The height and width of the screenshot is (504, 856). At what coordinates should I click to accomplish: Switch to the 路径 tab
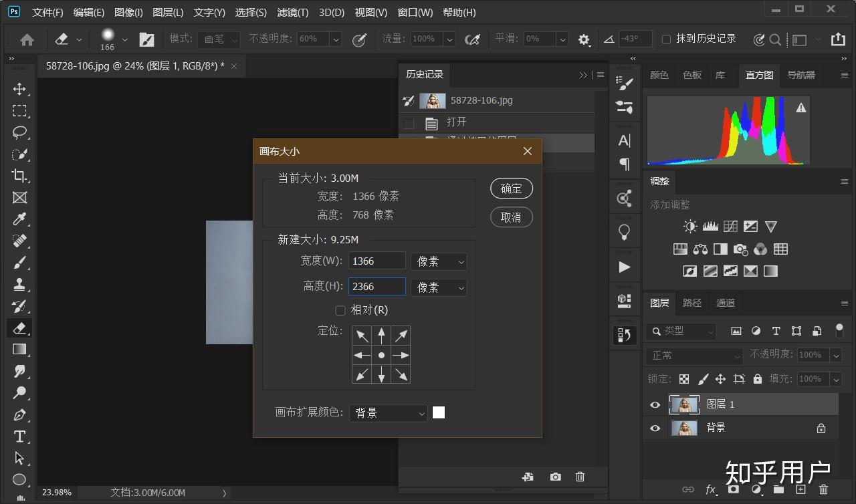[692, 303]
